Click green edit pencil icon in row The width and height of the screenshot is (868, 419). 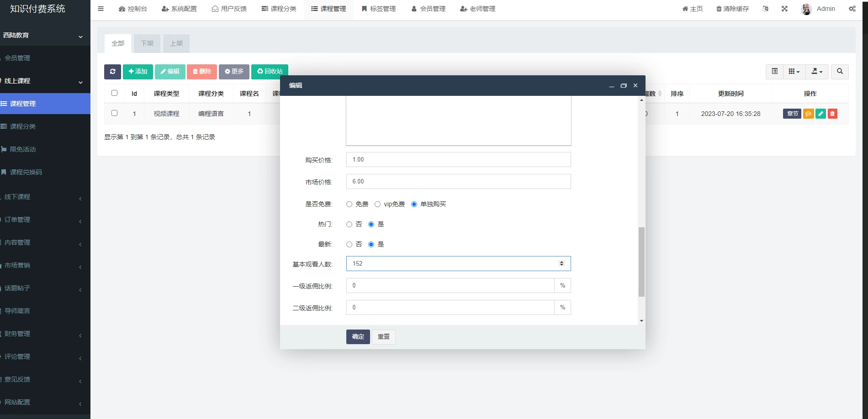[820, 114]
